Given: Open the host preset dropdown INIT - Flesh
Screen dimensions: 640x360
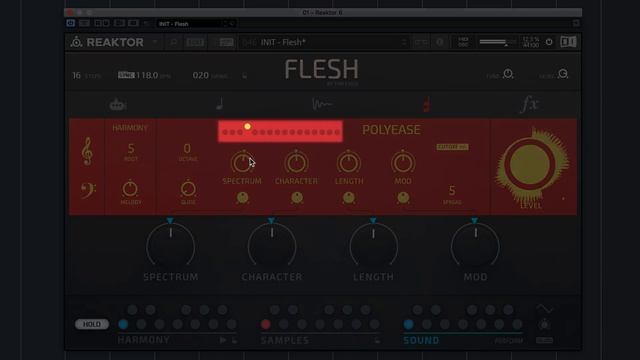Looking at the screenshot, I should (196, 24).
